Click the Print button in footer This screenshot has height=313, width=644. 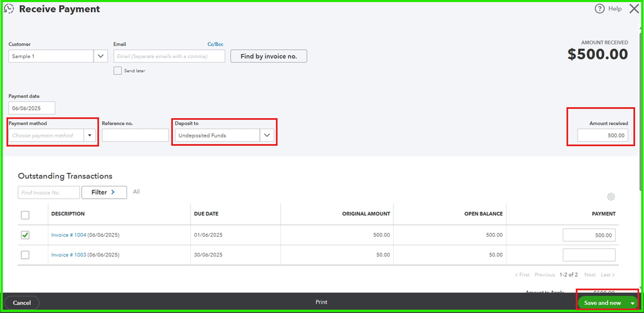tap(321, 302)
